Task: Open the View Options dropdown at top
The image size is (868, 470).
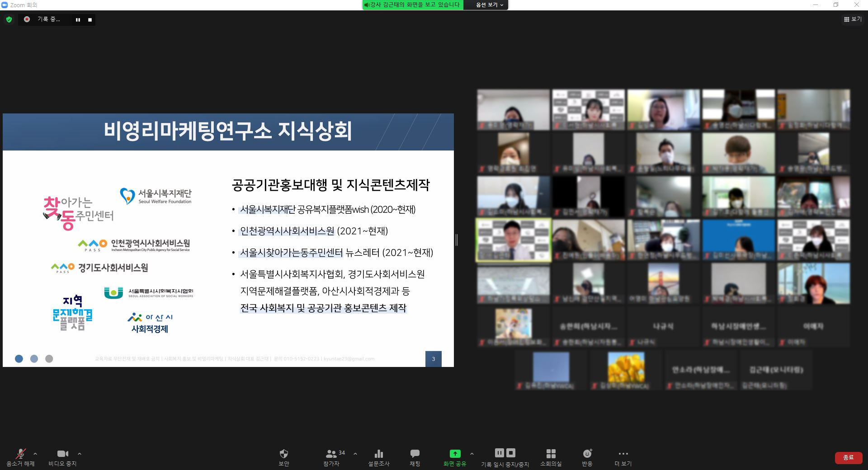Action: coord(489,5)
